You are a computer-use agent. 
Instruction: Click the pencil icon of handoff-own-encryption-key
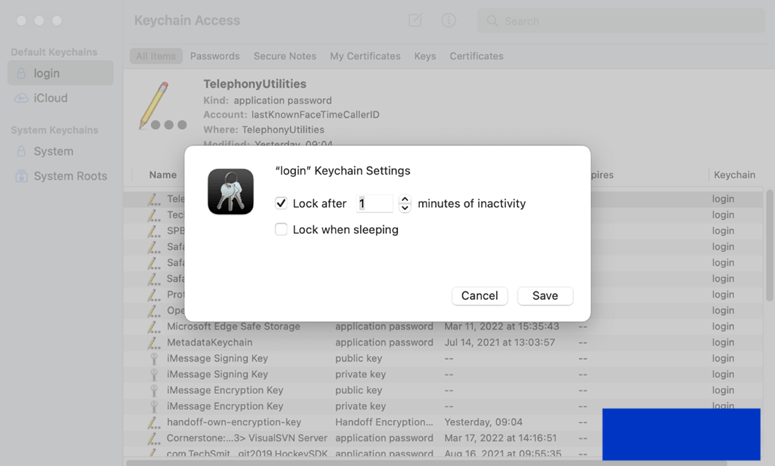(x=154, y=422)
